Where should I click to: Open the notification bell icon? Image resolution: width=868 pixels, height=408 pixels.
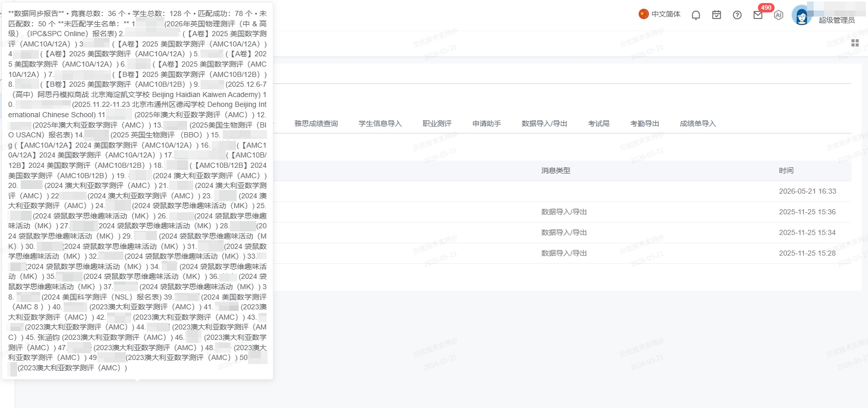point(696,15)
